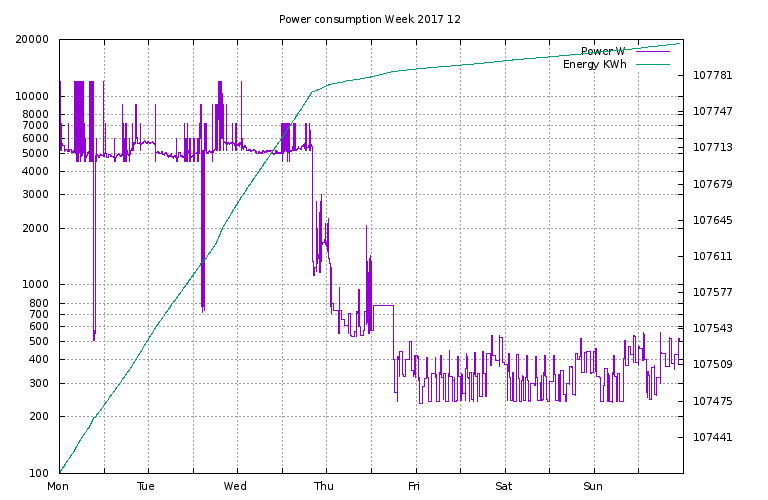Click the '700' left axis label

pyautogui.click(x=39, y=314)
